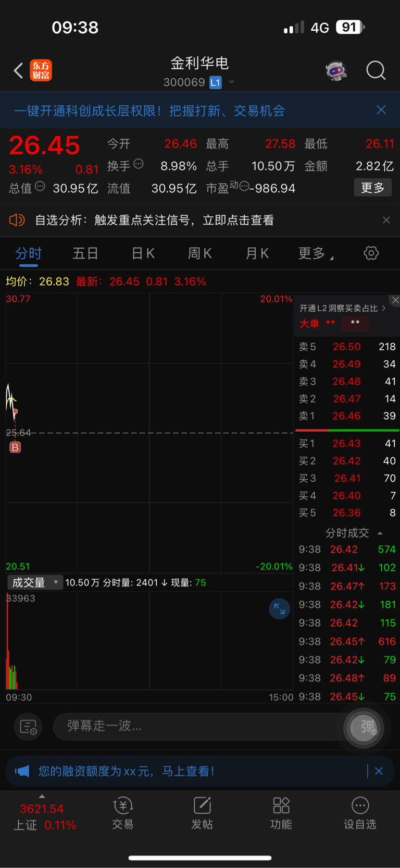This screenshot has height=868, width=400.
Task: Tap the buy-sell ratio bar
Action: point(347,430)
